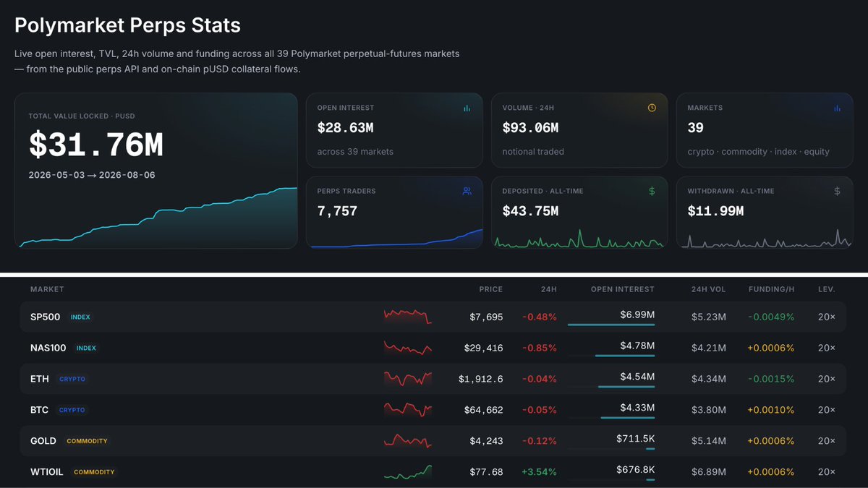The image size is (868, 488).
Task: Click the Perps Traders blue line chart
Action: tap(396, 239)
